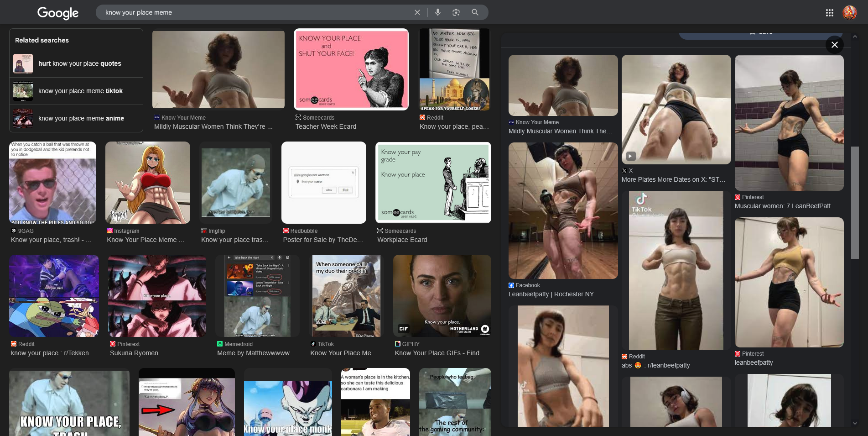The width and height of the screenshot is (868, 436).
Task: Click 'Sukuna Ryomen' title link
Action: tap(134, 353)
